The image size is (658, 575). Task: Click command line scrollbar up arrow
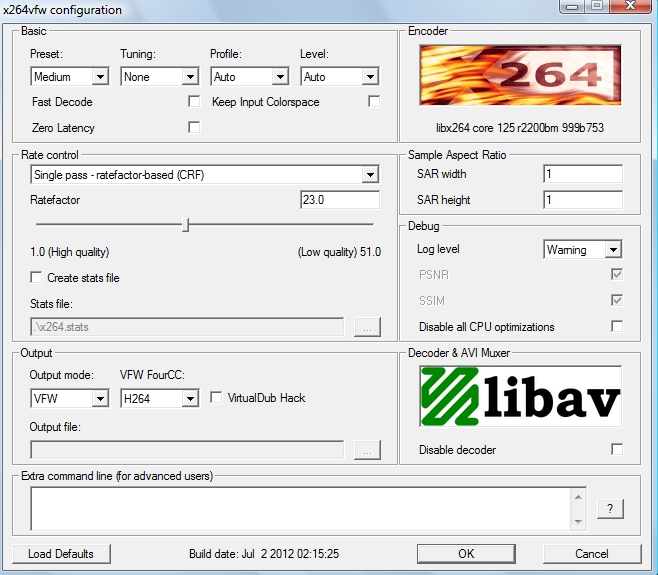[578, 497]
